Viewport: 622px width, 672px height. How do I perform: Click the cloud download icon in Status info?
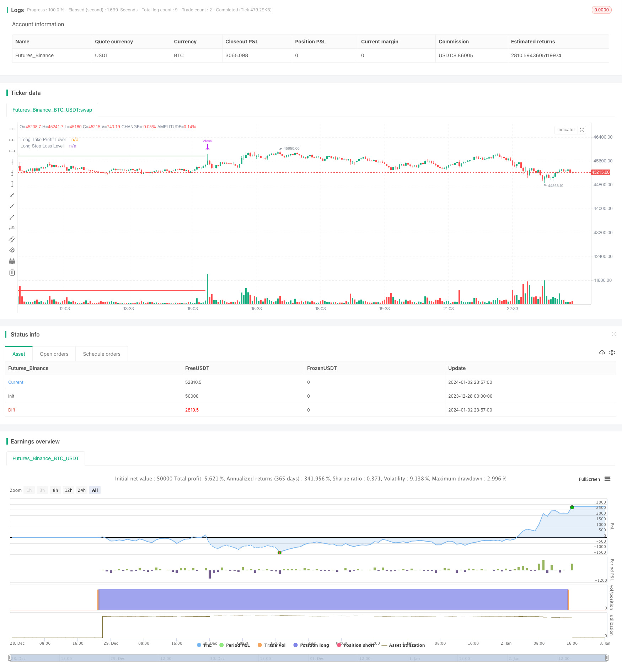pos(602,353)
